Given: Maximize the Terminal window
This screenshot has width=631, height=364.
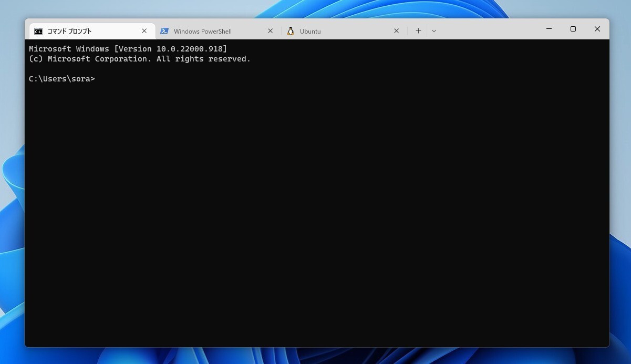Looking at the screenshot, I should pos(573,29).
